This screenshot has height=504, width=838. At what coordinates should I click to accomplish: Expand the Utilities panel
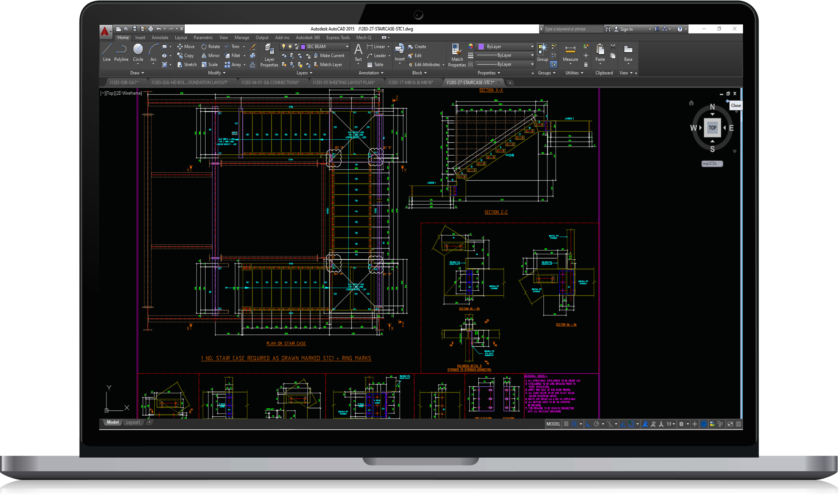tap(574, 73)
